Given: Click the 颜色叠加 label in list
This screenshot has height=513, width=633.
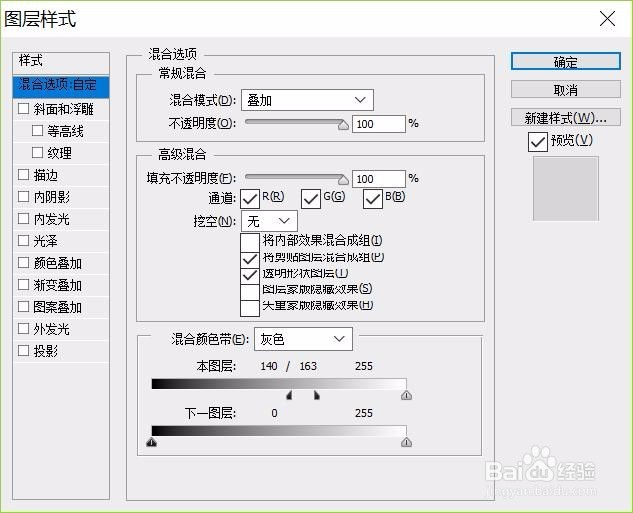Looking at the screenshot, I should pos(58,263).
